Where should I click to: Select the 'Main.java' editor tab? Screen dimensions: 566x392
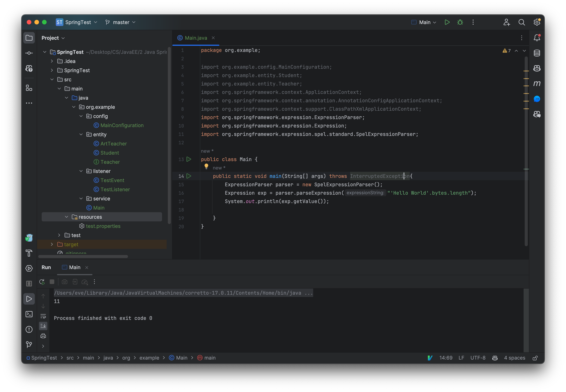[x=196, y=38]
